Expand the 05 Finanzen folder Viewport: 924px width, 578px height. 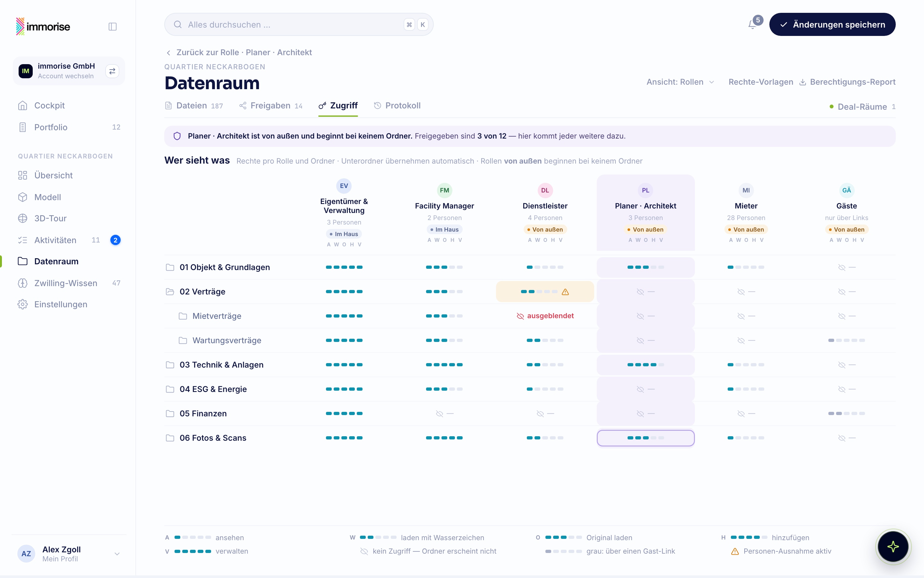click(x=170, y=414)
